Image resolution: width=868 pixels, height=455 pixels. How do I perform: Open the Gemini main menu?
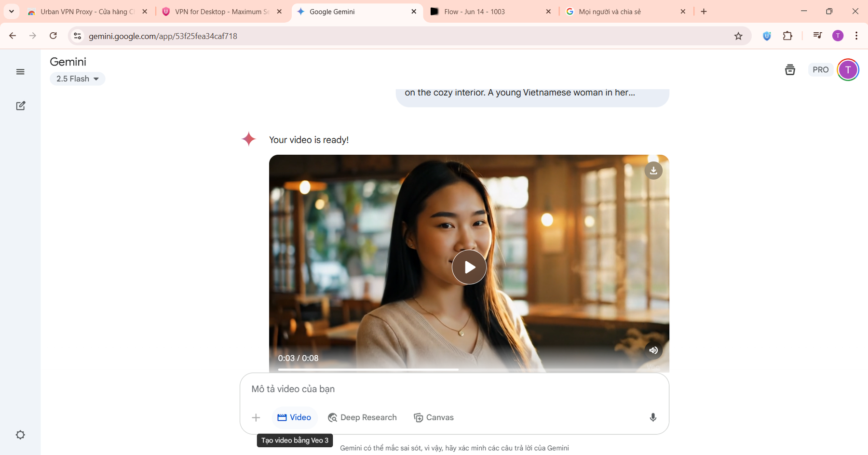point(20,72)
